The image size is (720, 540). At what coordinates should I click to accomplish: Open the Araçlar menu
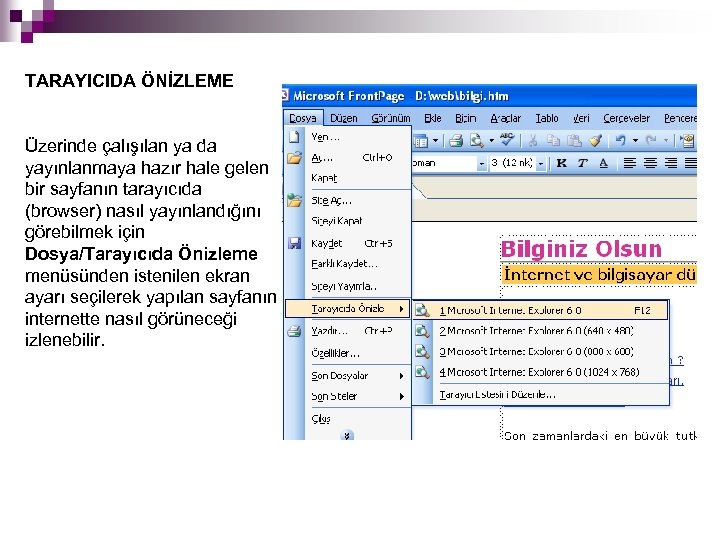click(x=506, y=118)
